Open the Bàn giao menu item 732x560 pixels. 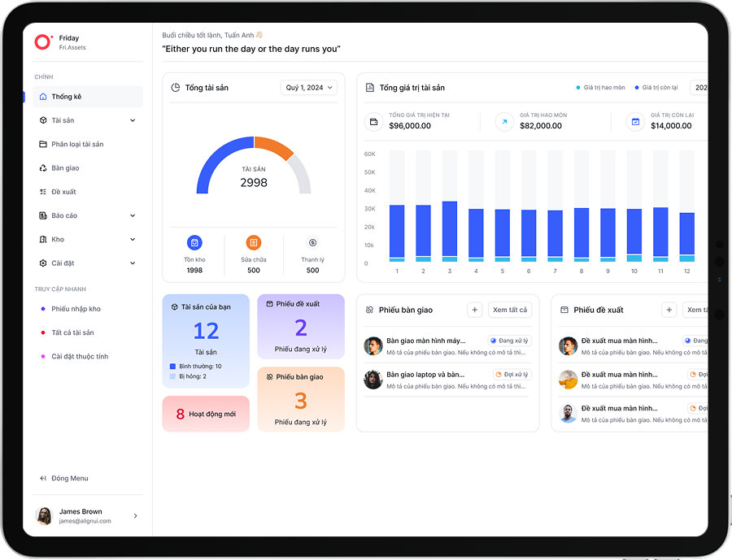tap(88, 168)
